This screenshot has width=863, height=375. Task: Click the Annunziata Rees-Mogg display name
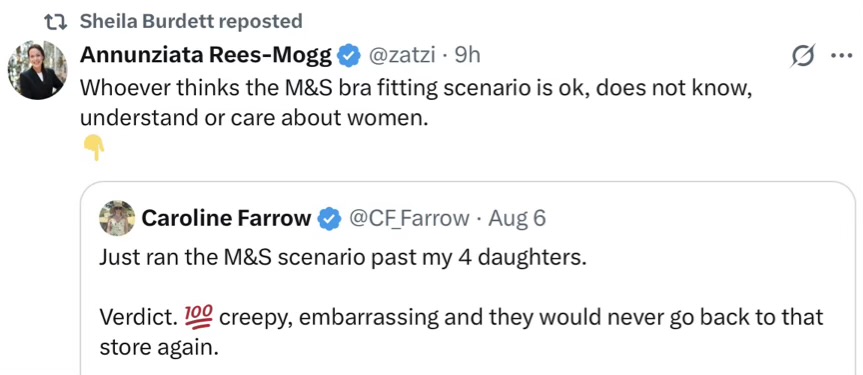click(206, 56)
